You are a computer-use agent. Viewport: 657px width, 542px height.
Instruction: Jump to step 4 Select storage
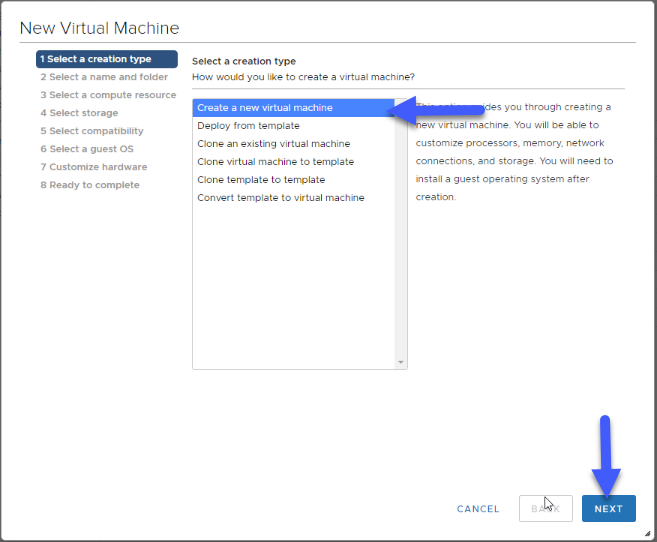[79, 113]
